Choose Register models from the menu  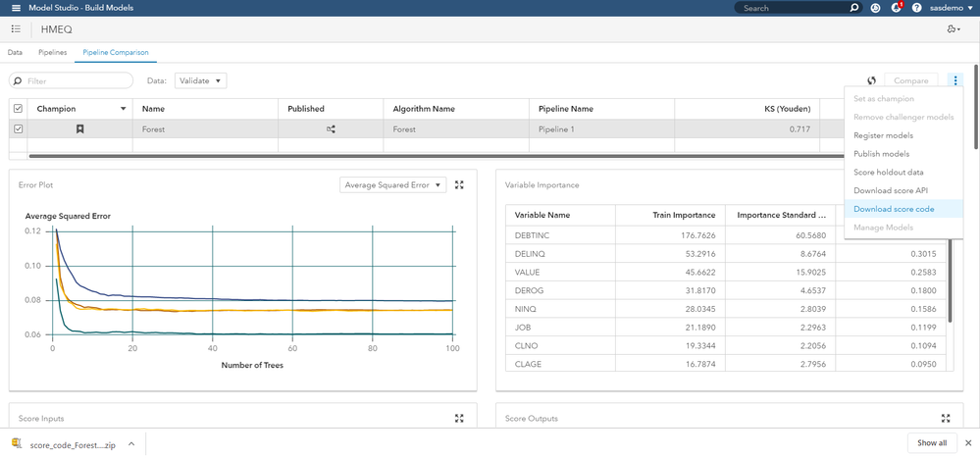point(883,135)
